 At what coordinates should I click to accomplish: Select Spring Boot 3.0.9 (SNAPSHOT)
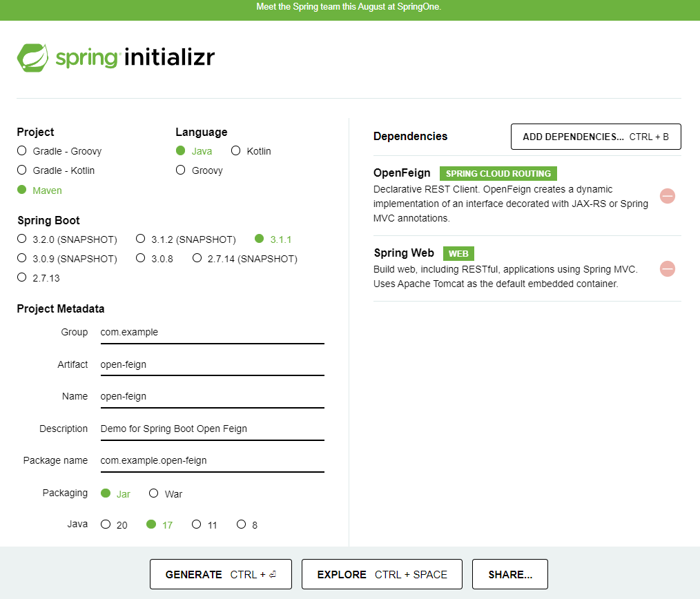coord(67,258)
